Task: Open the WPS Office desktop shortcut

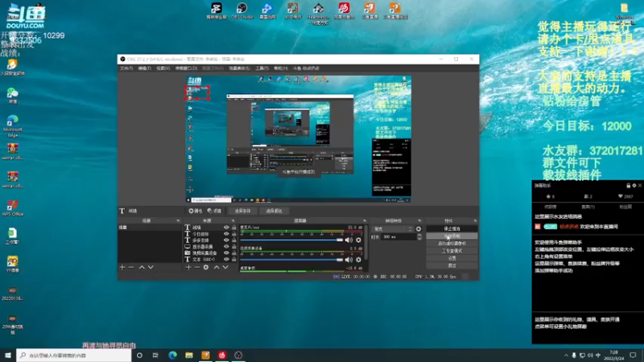Action: (x=12, y=208)
